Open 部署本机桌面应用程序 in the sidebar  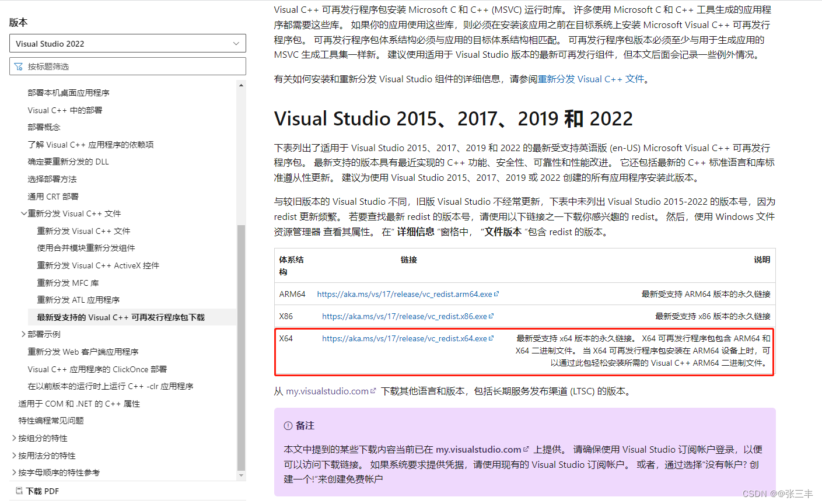(x=68, y=93)
